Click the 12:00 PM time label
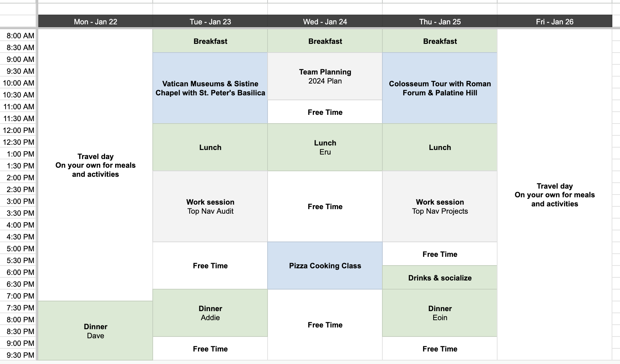 click(19, 130)
